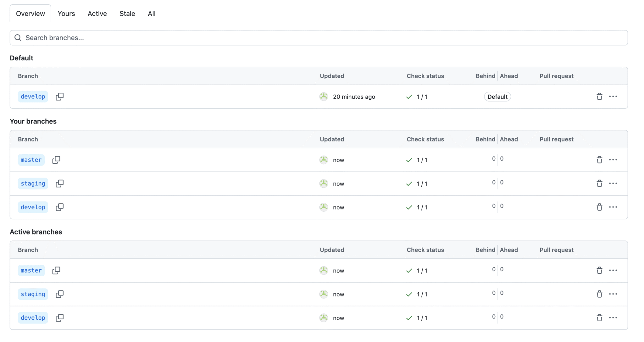644x342 pixels.
Task: Expand options menu for develop in Active branches
Action: click(x=613, y=318)
